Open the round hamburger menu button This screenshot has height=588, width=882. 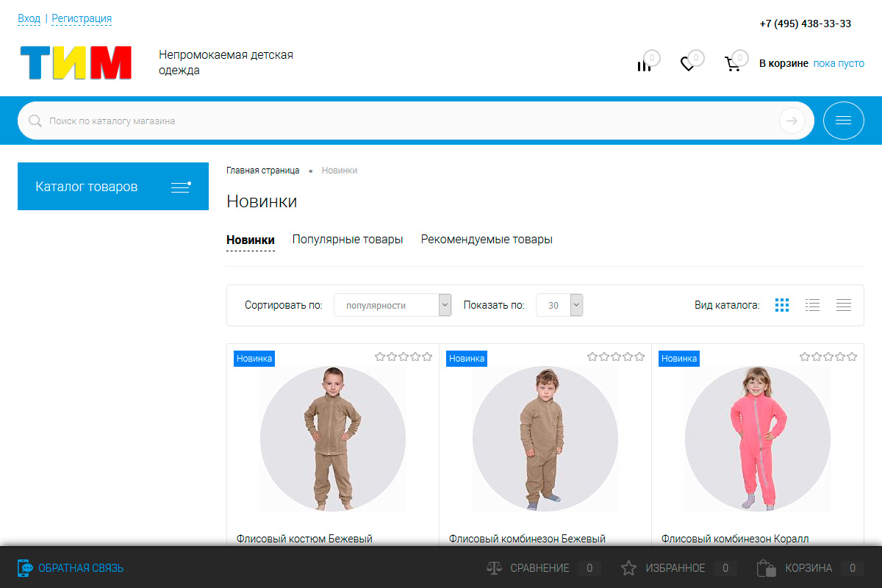[843, 121]
